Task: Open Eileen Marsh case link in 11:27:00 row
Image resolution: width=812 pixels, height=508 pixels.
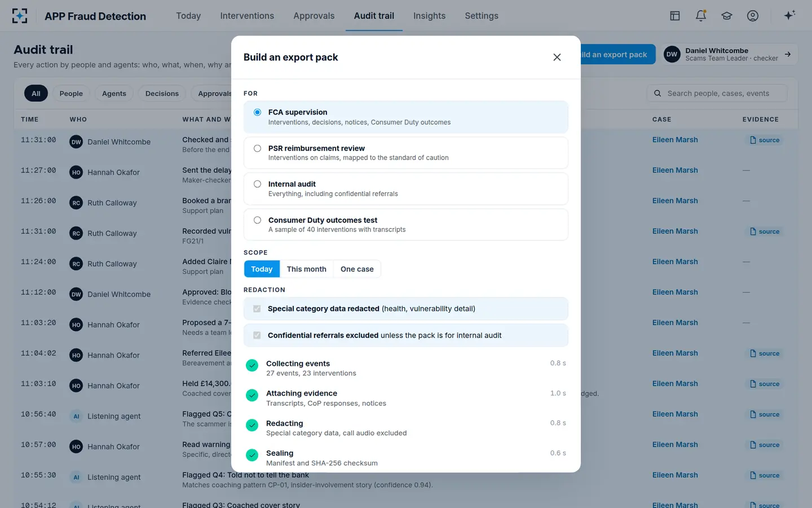Action: pyautogui.click(x=675, y=170)
